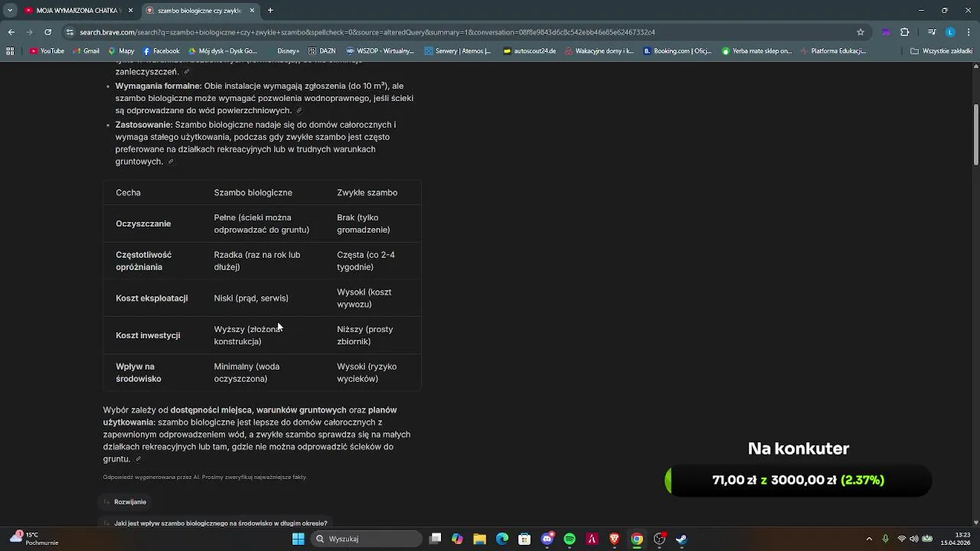The image size is (980, 551).
Task: Open the Wakacyjne domy bookmark
Action: click(599, 51)
